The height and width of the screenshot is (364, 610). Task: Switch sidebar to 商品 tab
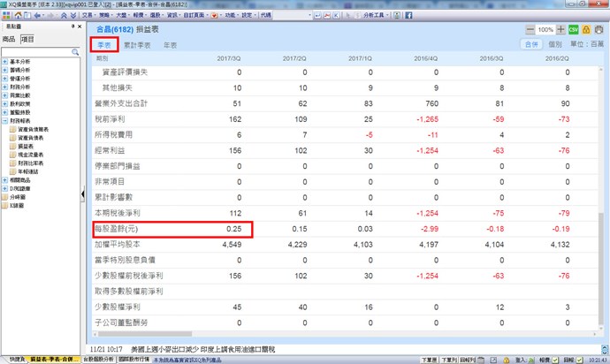pyautogui.click(x=9, y=39)
